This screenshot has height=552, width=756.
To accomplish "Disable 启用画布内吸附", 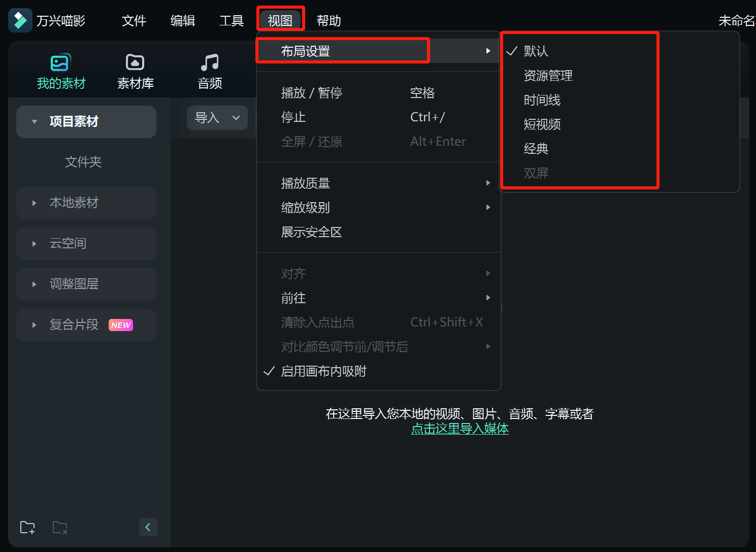I will coord(323,371).
